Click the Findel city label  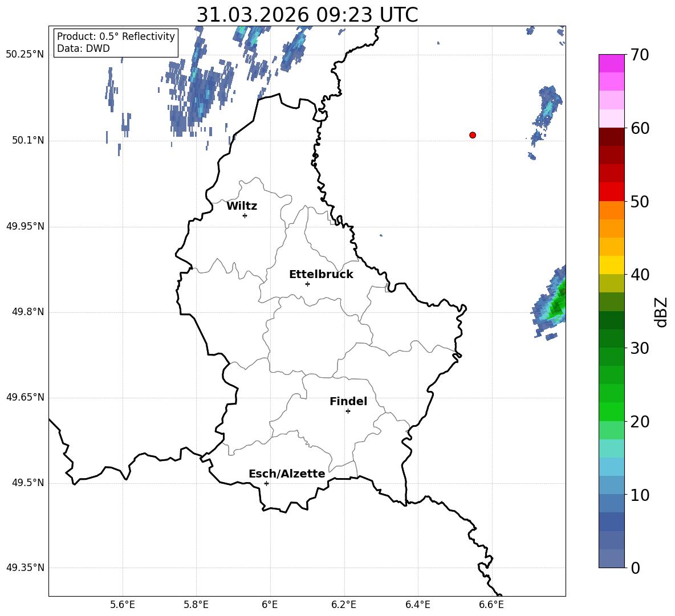pyautogui.click(x=348, y=401)
